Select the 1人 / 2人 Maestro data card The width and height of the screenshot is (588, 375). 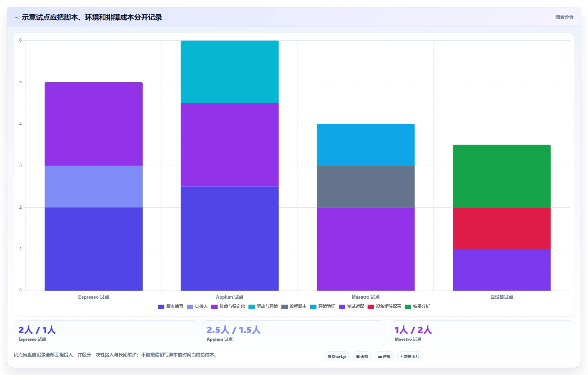(482, 333)
